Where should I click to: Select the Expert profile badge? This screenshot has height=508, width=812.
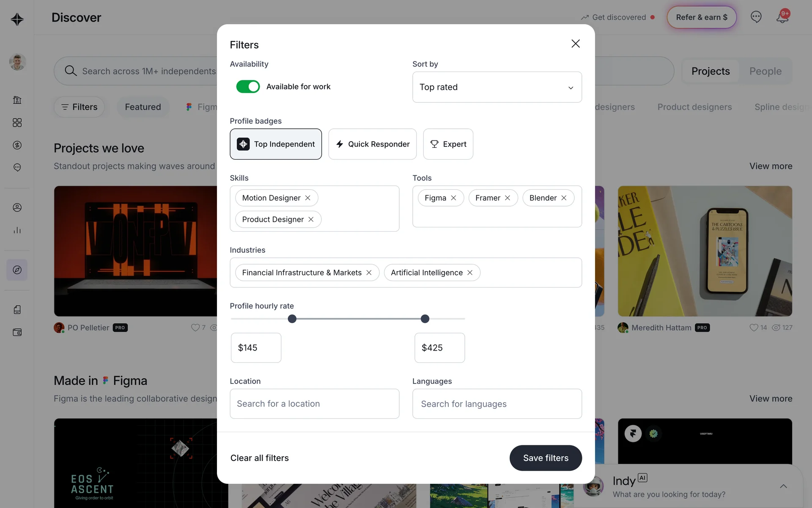pos(448,144)
